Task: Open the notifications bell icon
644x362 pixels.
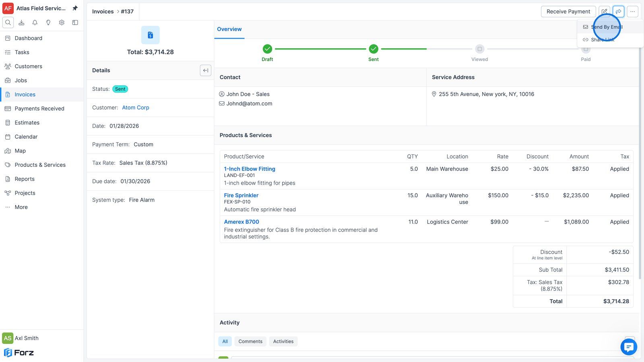Action: (x=35, y=23)
